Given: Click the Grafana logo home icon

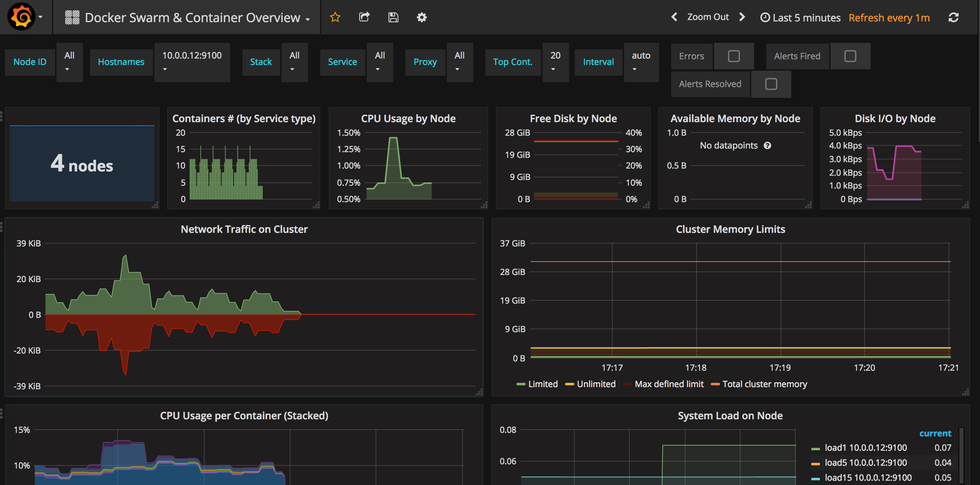Looking at the screenshot, I should (x=21, y=17).
